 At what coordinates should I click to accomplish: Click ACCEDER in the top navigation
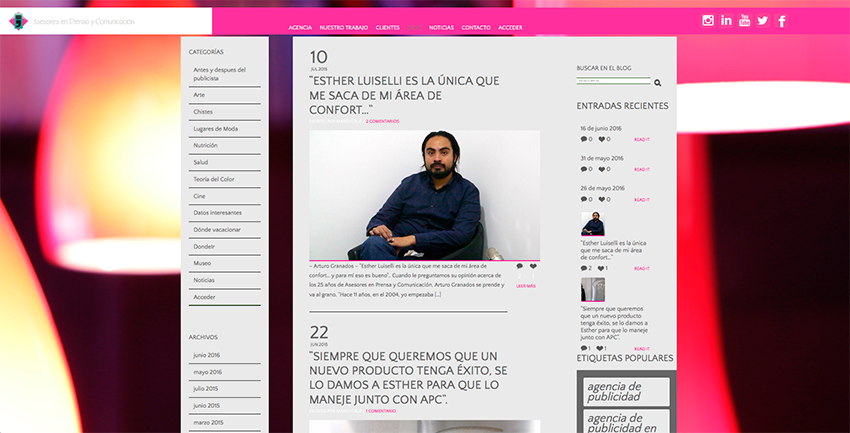pyautogui.click(x=510, y=28)
